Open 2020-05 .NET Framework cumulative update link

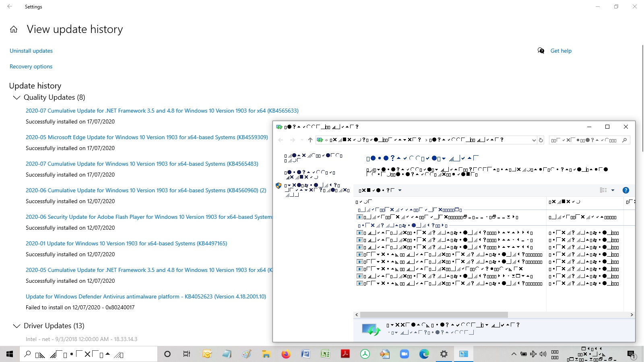(149, 270)
